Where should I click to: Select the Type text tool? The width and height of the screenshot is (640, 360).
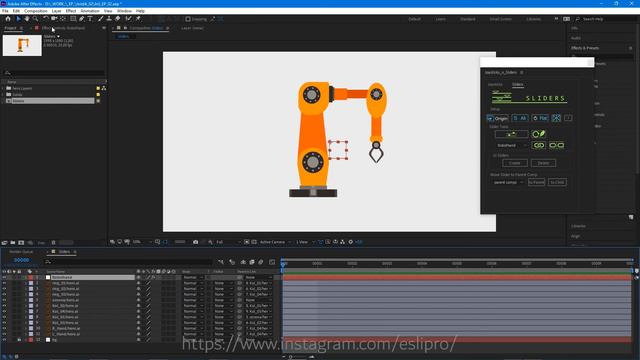click(90, 19)
